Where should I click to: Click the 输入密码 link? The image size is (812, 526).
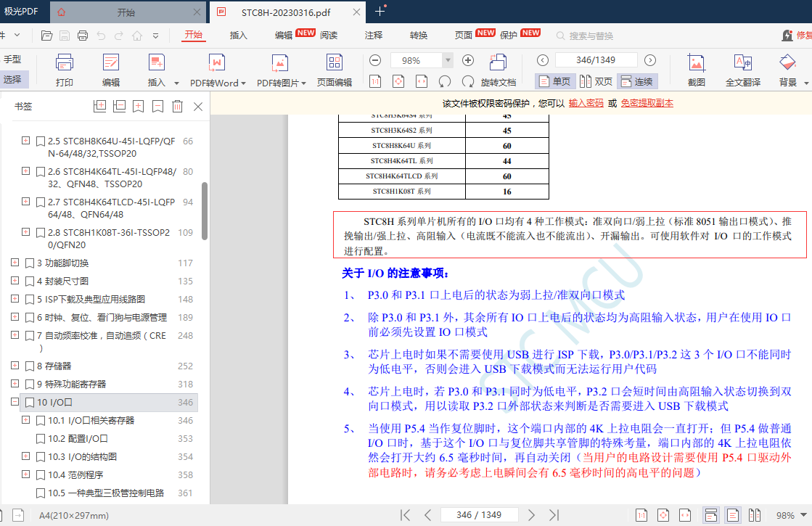click(x=586, y=103)
